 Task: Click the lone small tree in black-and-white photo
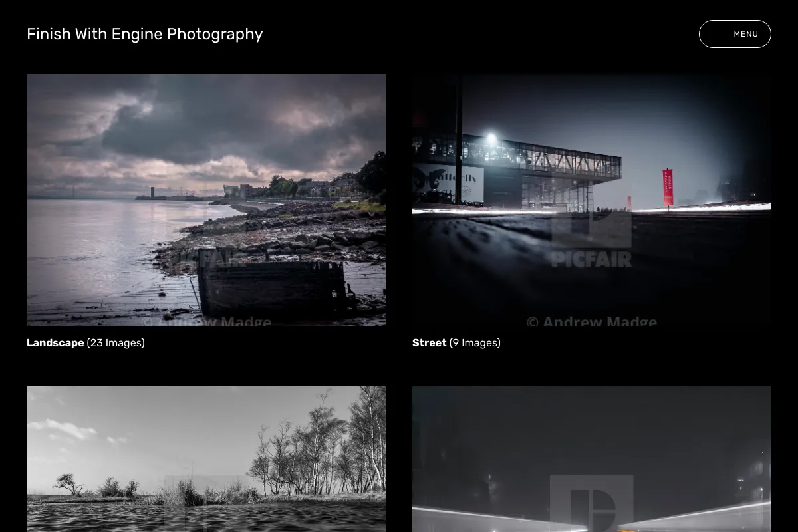point(68,484)
